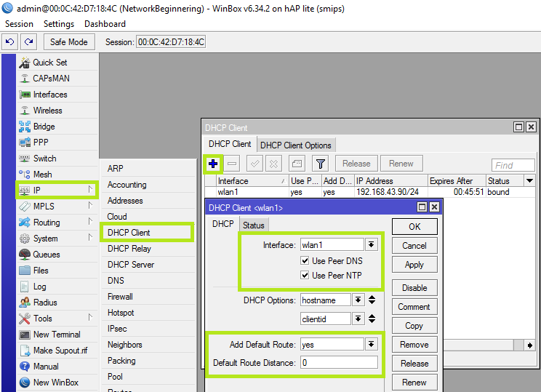This screenshot has width=541, height=392.
Task: Switch to the DHCP Client Options tab
Action: pos(296,145)
